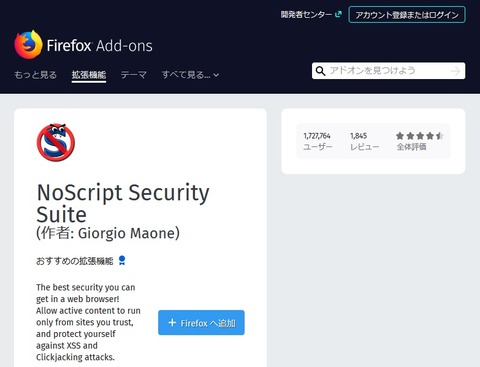This screenshot has height=367, width=480.
Task: Select the 拡張機能 tab
Action: 89,75
